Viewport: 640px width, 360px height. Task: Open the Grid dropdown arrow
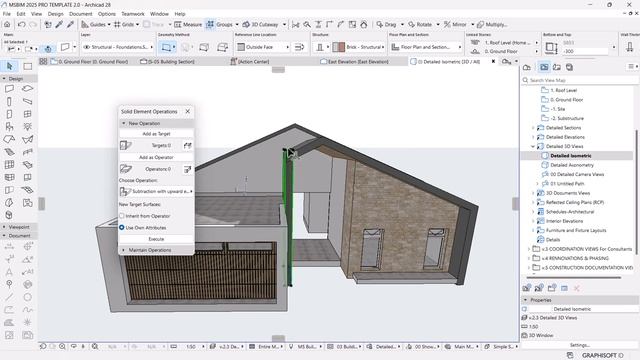pos(137,24)
